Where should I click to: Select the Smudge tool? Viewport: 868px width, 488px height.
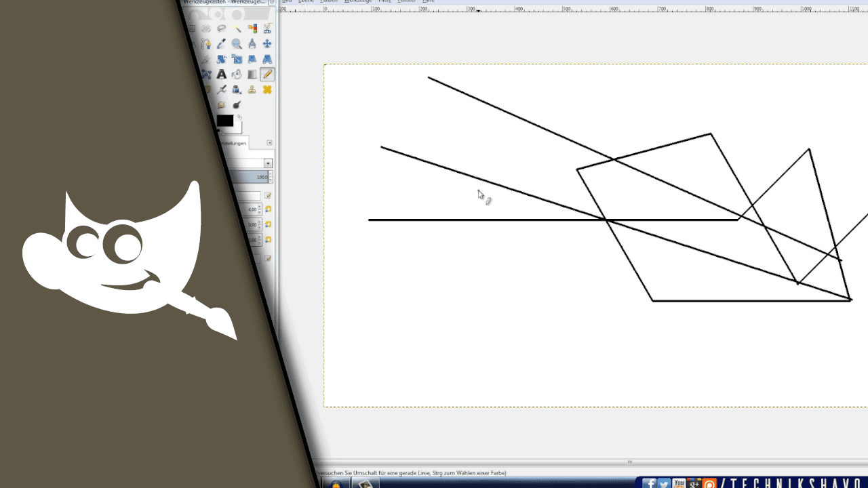pos(222,104)
